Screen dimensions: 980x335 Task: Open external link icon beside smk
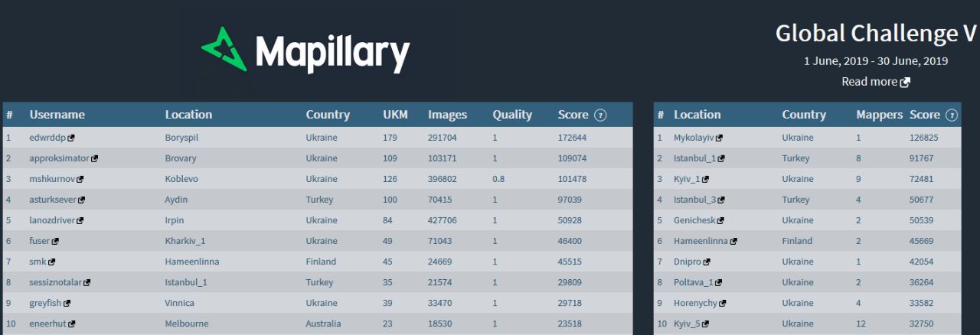coord(52,262)
